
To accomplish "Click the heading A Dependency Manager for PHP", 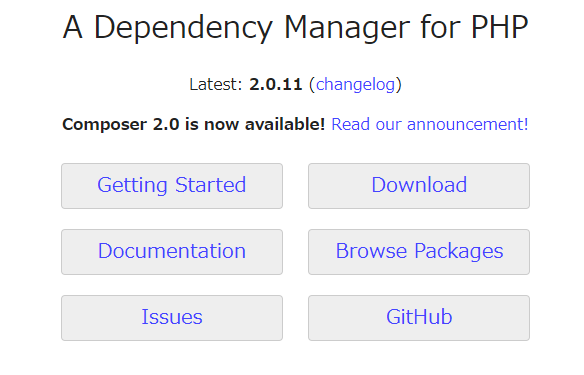I will pyautogui.click(x=295, y=27).
